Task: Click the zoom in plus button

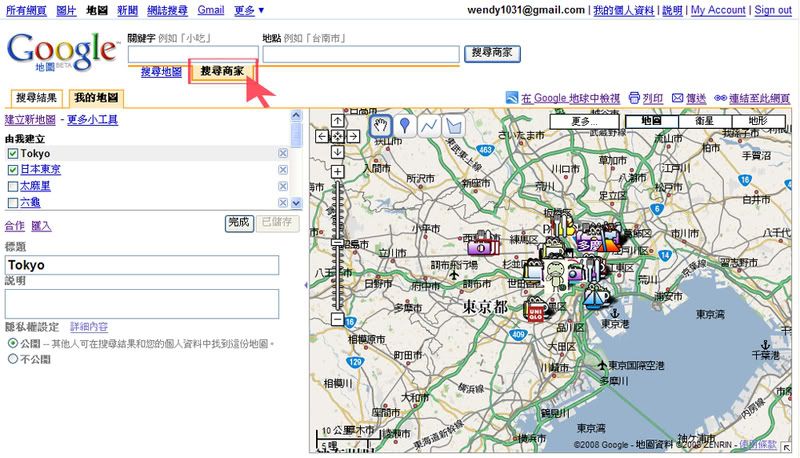Action: (x=338, y=171)
